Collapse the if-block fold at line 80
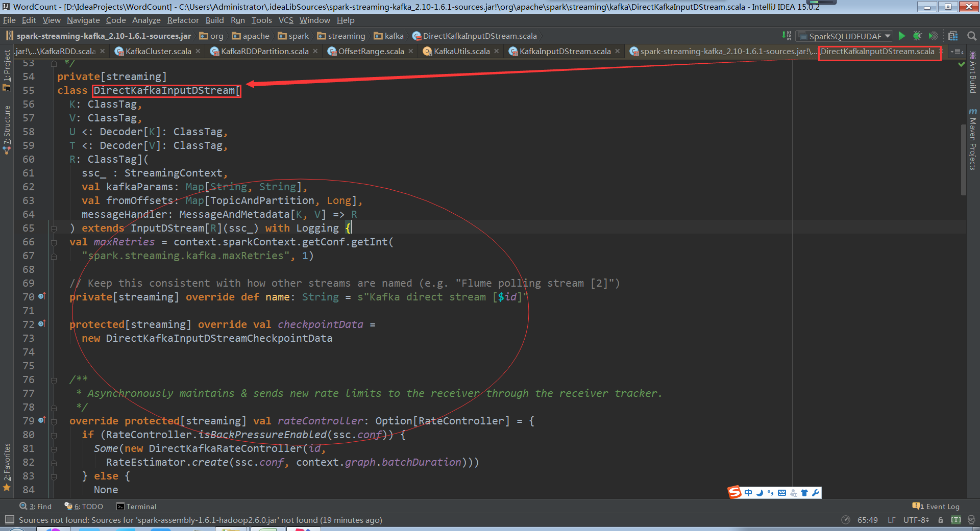980x531 pixels. click(54, 435)
